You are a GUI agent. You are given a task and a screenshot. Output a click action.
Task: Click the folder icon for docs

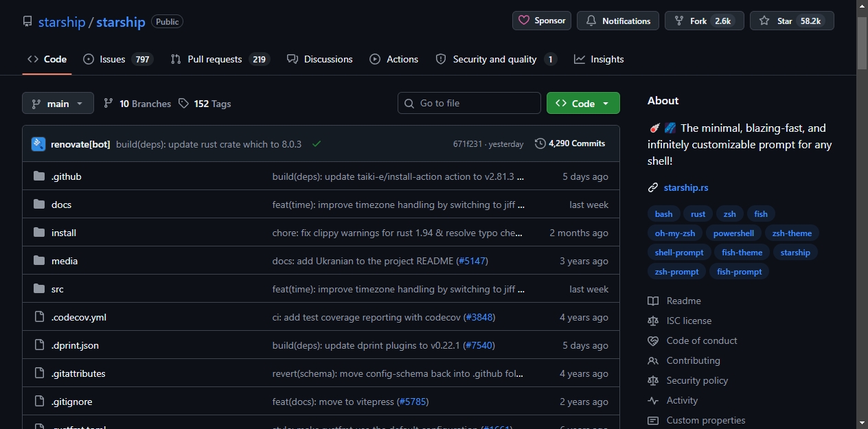[x=39, y=205]
